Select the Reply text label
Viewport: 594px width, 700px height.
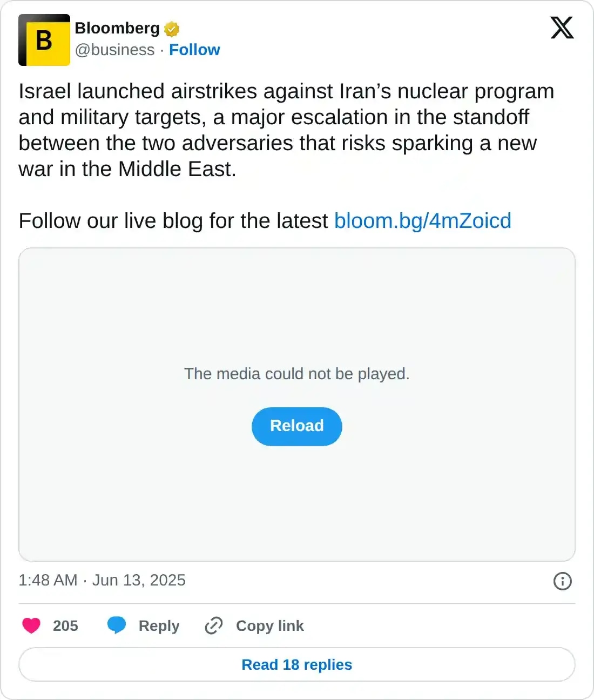159,625
